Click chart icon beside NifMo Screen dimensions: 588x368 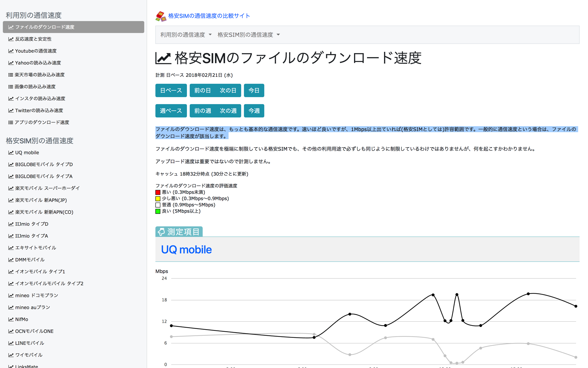tap(11, 319)
